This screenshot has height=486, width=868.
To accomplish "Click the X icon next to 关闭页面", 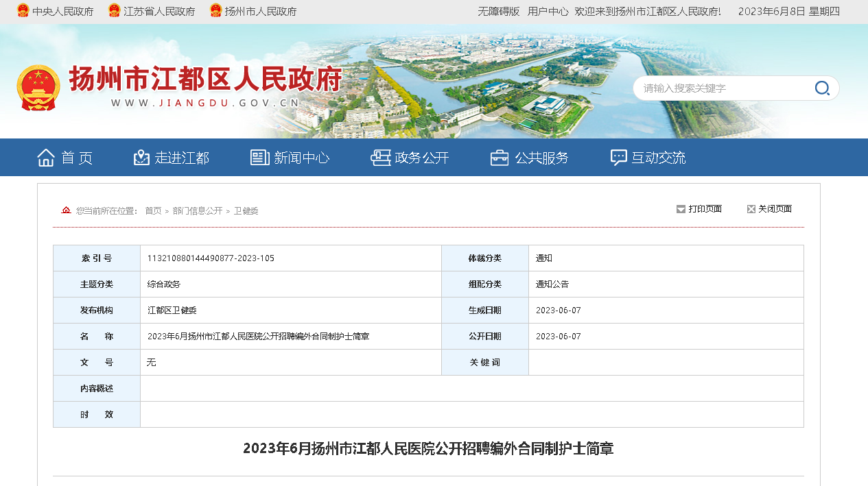I will [751, 209].
